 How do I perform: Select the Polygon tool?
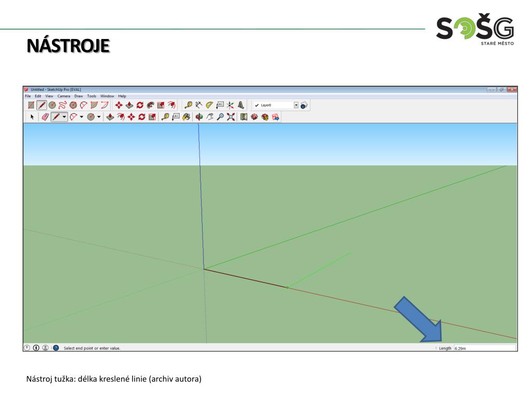pyautogui.click(x=73, y=105)
